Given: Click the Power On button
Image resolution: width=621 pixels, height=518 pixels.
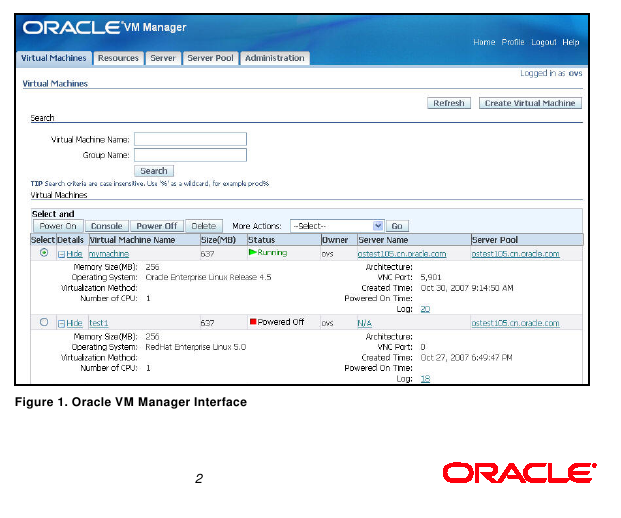Looking at the screenshot, I should (58, 226).
